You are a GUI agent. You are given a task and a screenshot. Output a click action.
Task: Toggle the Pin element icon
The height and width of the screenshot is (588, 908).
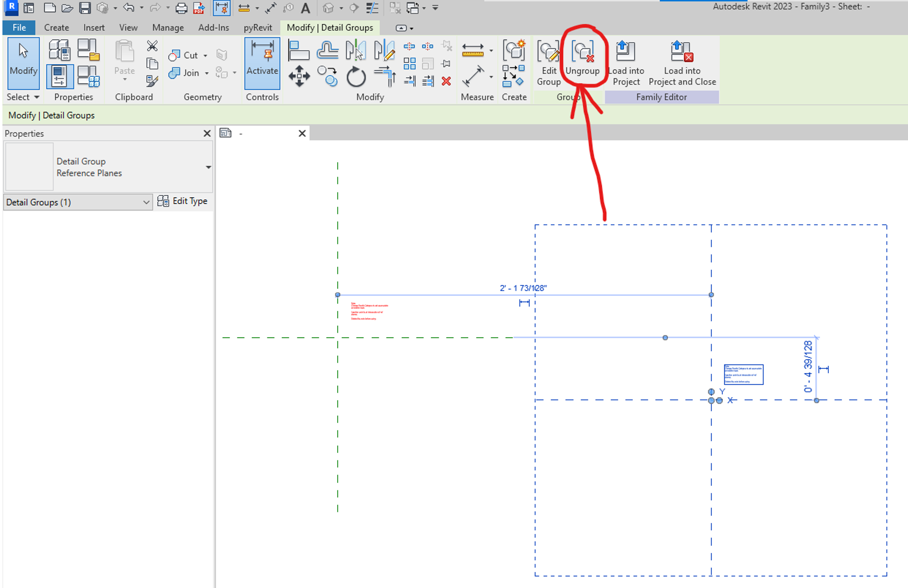(x=446, y=63)
